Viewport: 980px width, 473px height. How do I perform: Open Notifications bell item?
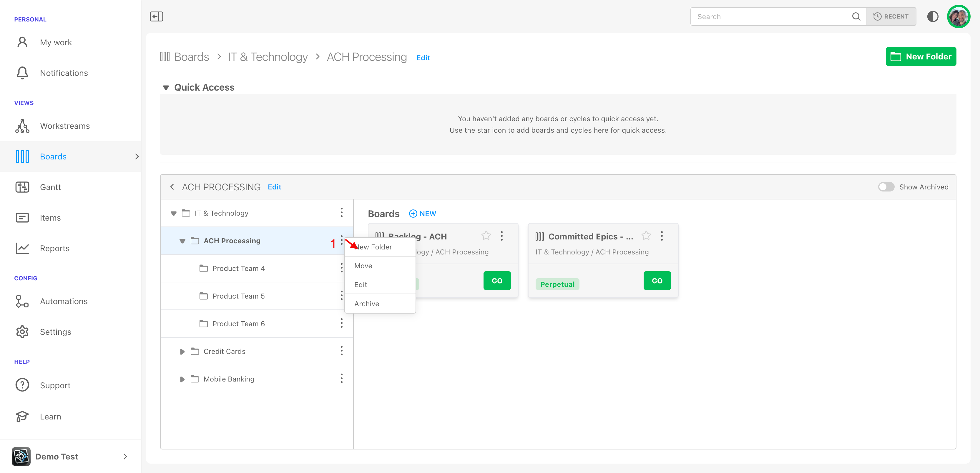point(64,73)
